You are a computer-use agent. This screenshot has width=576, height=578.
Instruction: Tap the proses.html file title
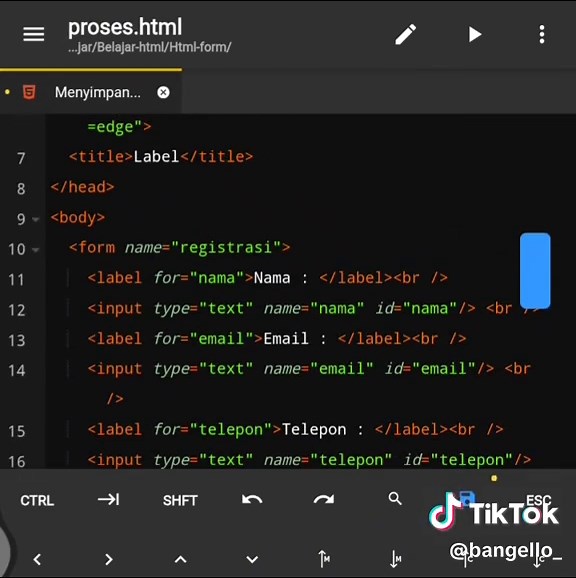point(125,27)
